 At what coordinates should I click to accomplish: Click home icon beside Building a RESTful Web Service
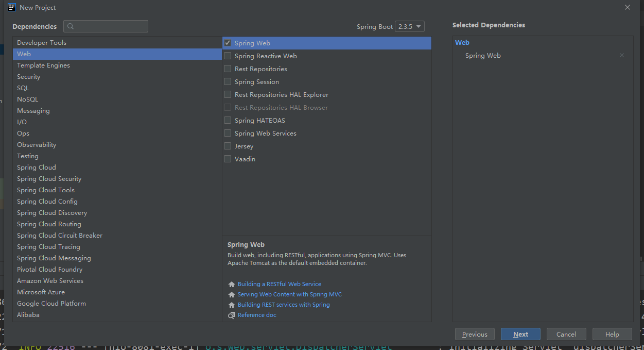232,284
